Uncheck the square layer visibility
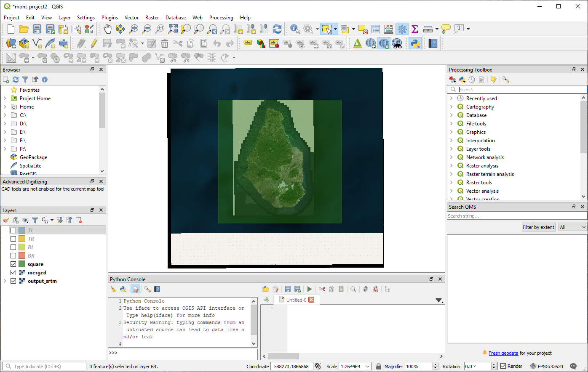The width and height of the screenshot is (588, 372). coord(13,264)
